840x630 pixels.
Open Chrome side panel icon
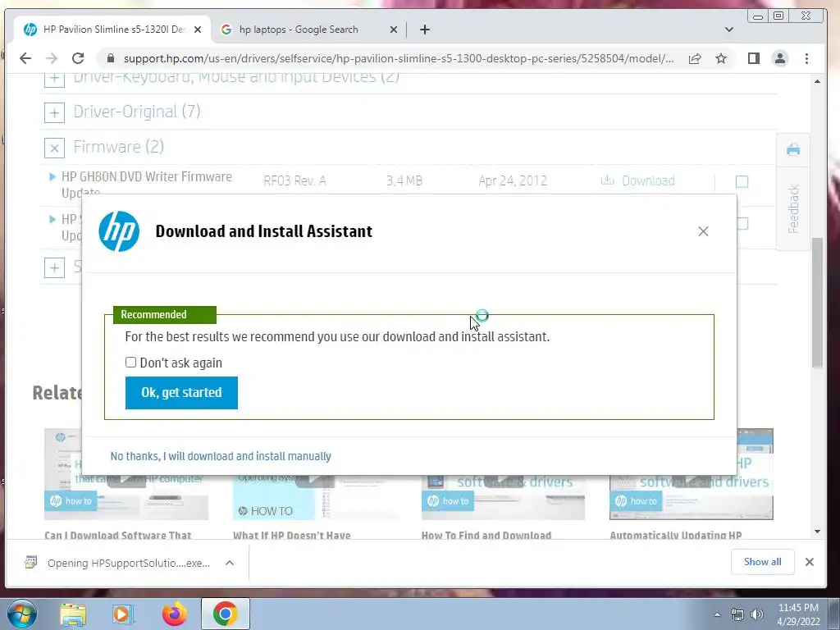(x=754, y=58)
